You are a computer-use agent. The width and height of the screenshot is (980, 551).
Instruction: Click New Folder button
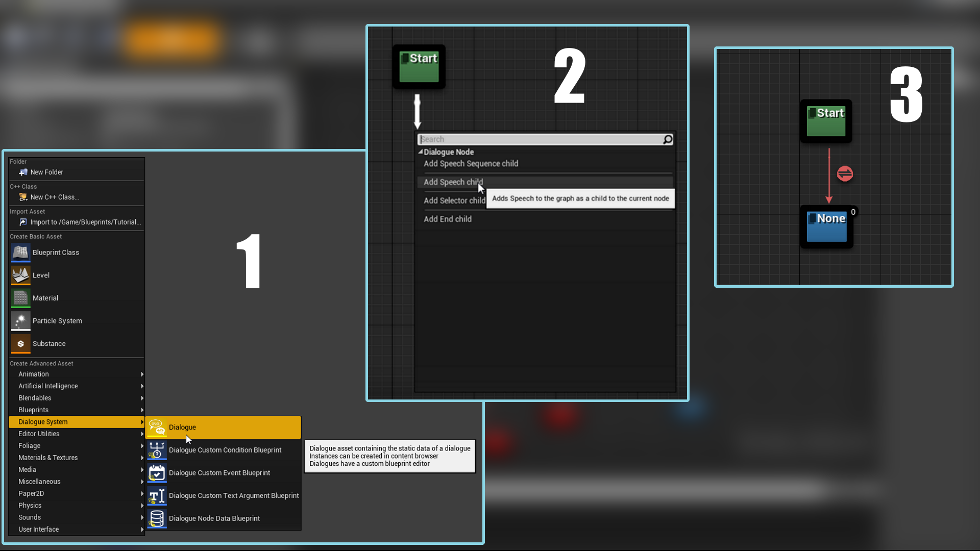[46, 172]
